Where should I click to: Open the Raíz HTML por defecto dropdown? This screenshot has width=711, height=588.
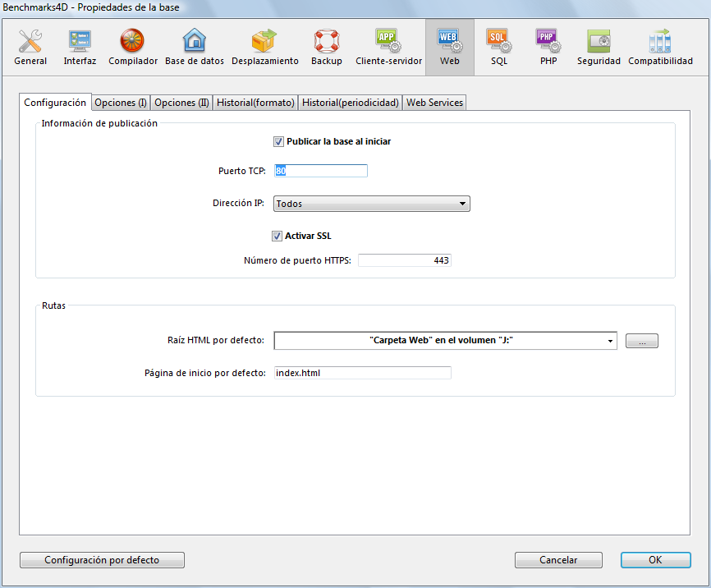[445, 341]
